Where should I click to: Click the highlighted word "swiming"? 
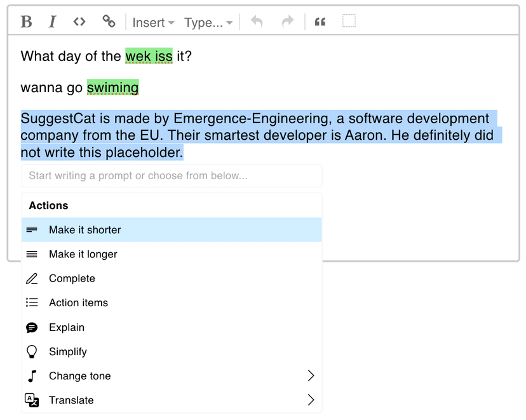[x=112, y=88]
